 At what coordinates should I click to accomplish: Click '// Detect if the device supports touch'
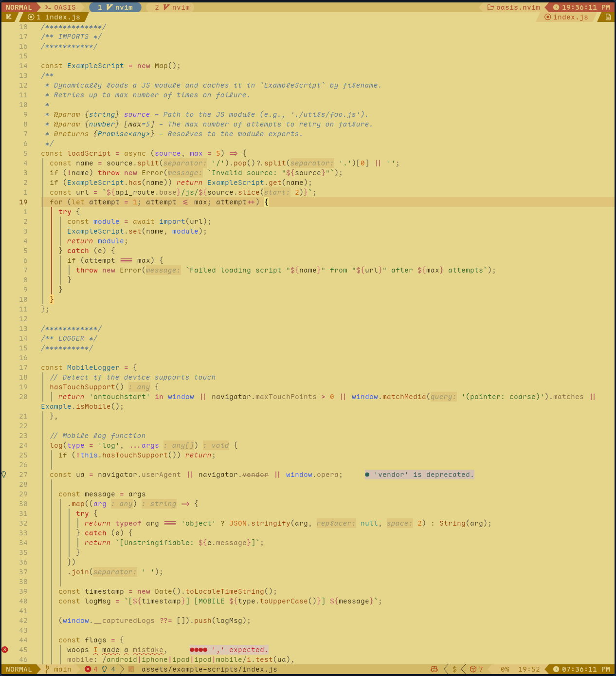tap(132, 377)
